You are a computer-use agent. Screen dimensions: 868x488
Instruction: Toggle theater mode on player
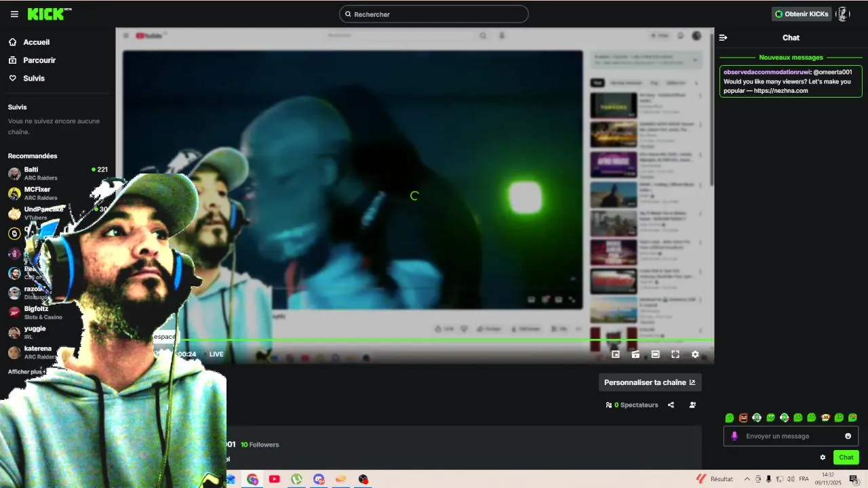click(655, 354)
